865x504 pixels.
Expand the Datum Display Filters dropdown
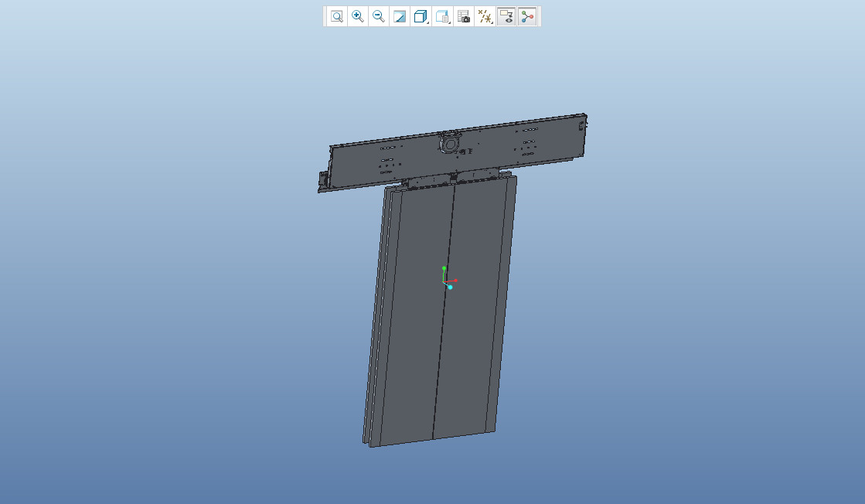click(x=485, y=16)
